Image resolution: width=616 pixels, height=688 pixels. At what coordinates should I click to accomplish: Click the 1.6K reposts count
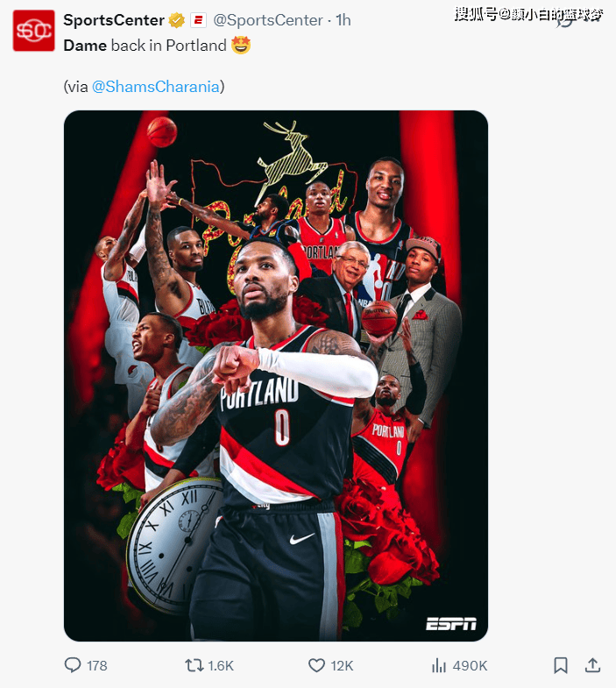pos(221,665)
